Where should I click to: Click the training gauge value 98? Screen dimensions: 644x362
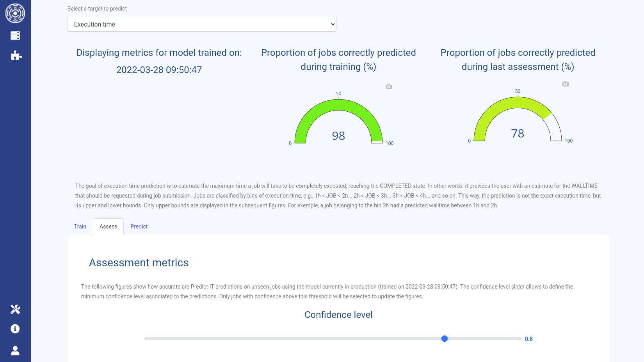click(338, 136)
